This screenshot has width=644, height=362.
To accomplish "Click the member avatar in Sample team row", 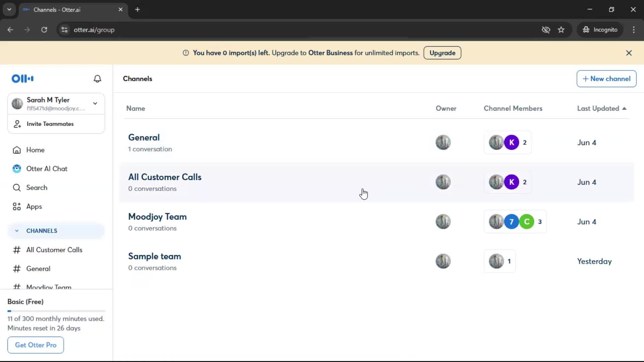I will [x=496, y=261].
